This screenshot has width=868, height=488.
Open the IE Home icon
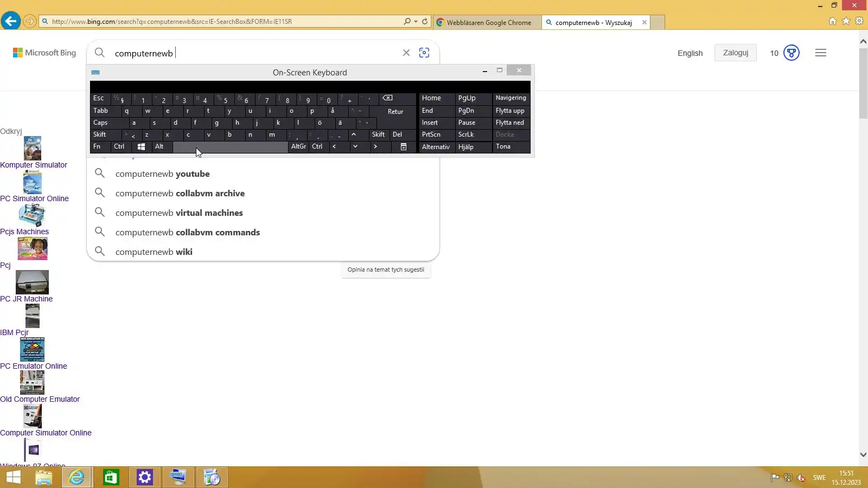point(833,21)
